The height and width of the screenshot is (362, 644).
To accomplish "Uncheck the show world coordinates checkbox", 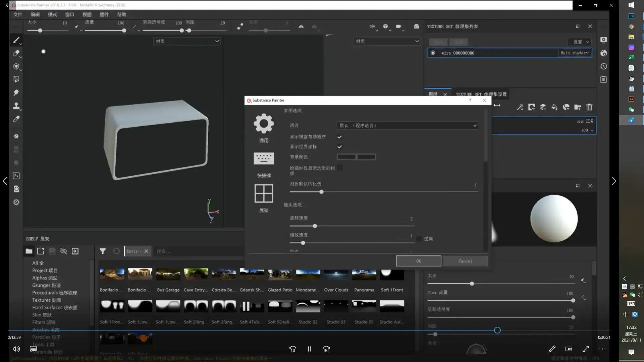I will (339, 147).
